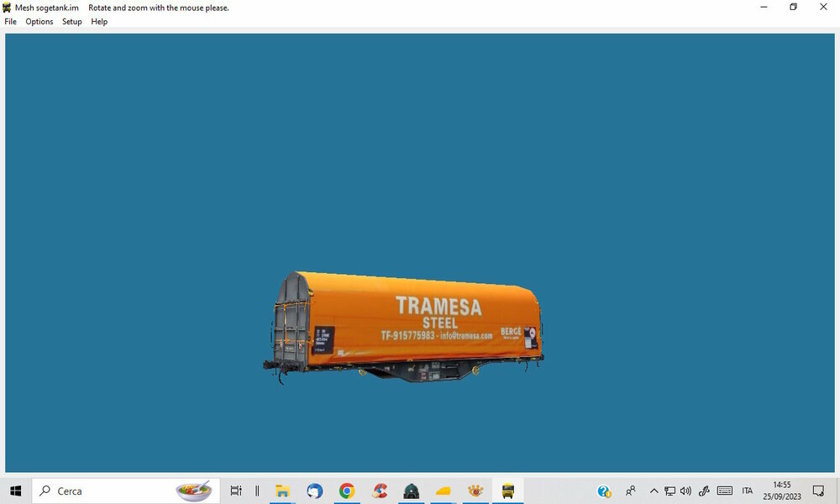The width and height of the screenshot is (840, 504).
Task: Open the File menu
Action: coord(11,22)
